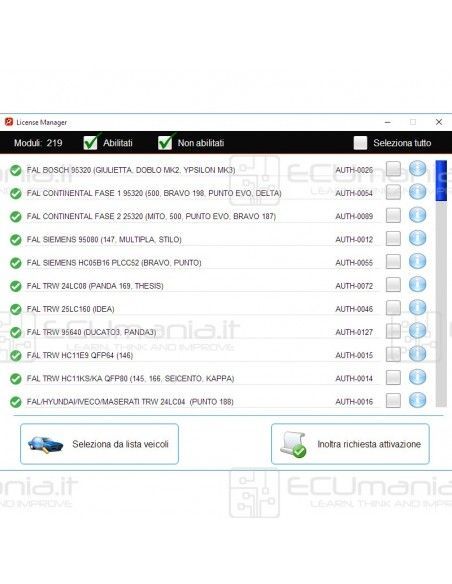Click the grey scrollbar track below the thumb
The width and height of the screenshot is (452, 584).
[441, 304]
